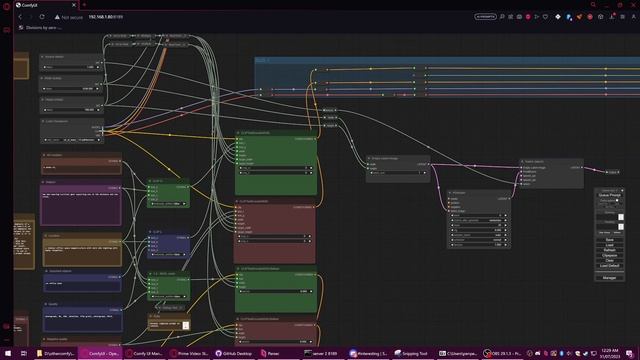Image resolution: width=640 pixels, height=360 pixels.
Task: Click the magnifier search icon in browser toolbar
Action: [502, 17]
